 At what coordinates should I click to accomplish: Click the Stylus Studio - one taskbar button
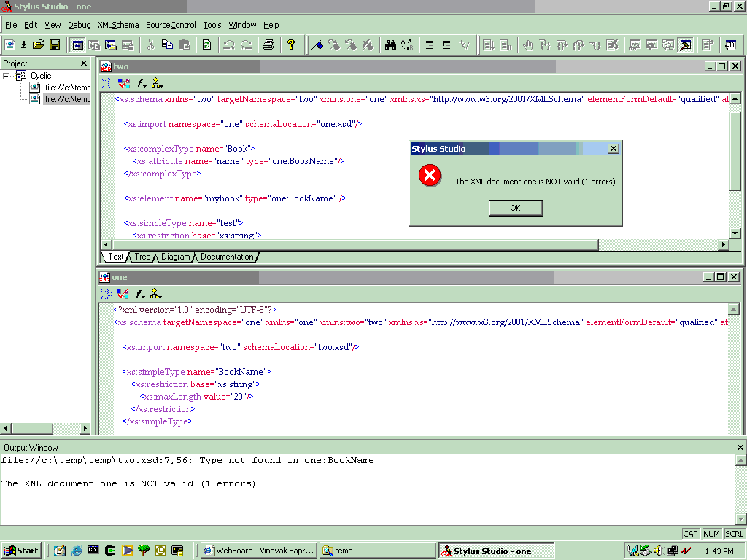coord(496,551)
